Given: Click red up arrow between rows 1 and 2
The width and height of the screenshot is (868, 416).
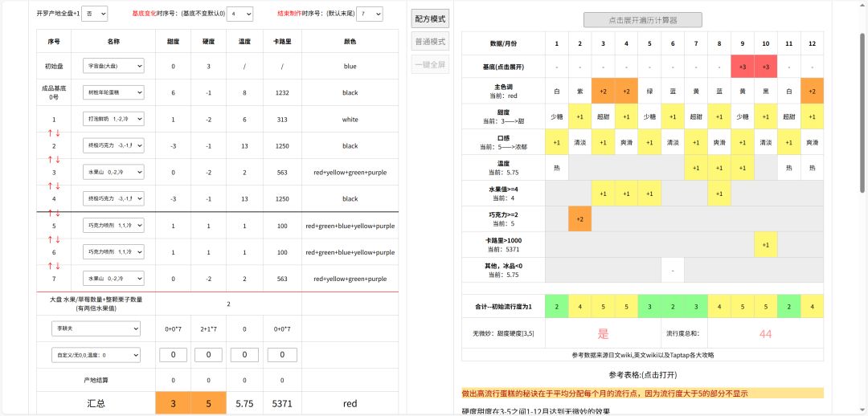Looking at the screenshot, I should 50,133.
